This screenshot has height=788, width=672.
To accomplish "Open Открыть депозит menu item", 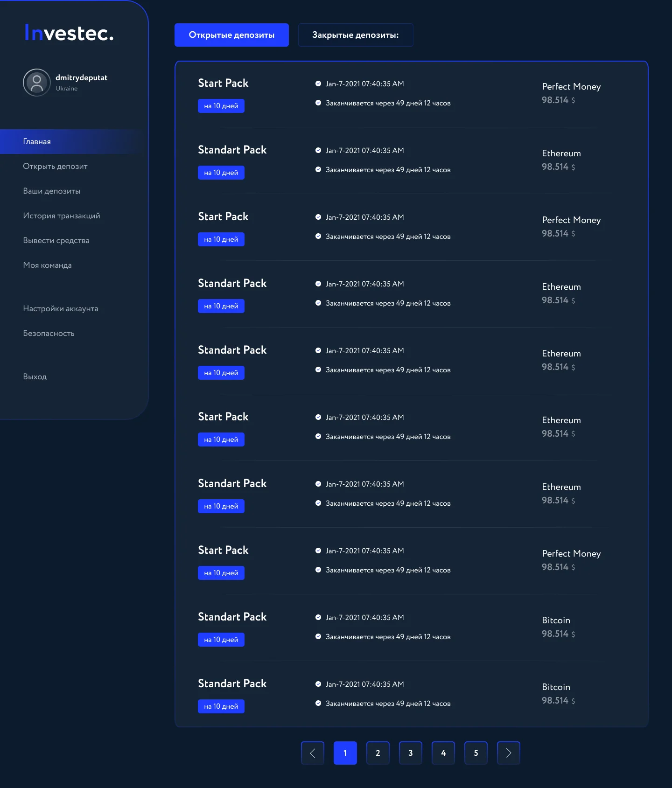I will click(55, 166).
